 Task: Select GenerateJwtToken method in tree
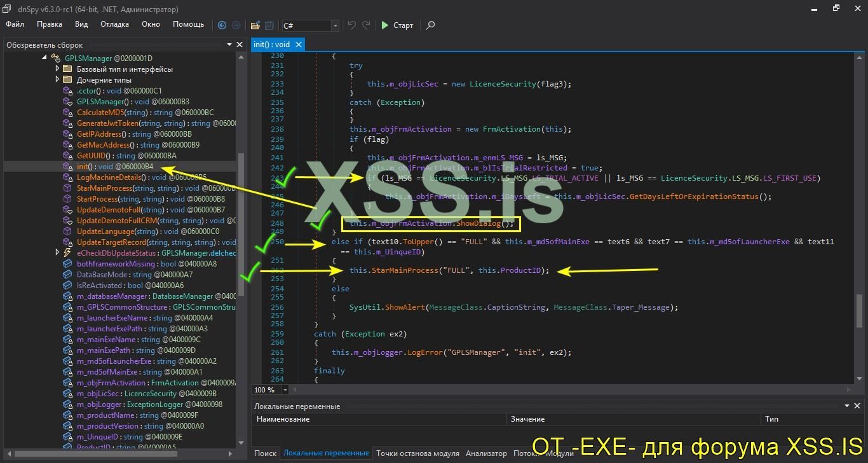click(x=156, y=123)
